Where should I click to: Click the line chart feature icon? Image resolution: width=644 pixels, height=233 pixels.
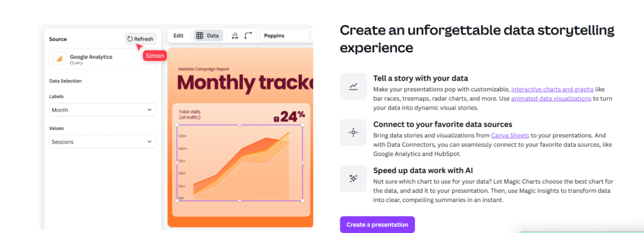point(353,86)
